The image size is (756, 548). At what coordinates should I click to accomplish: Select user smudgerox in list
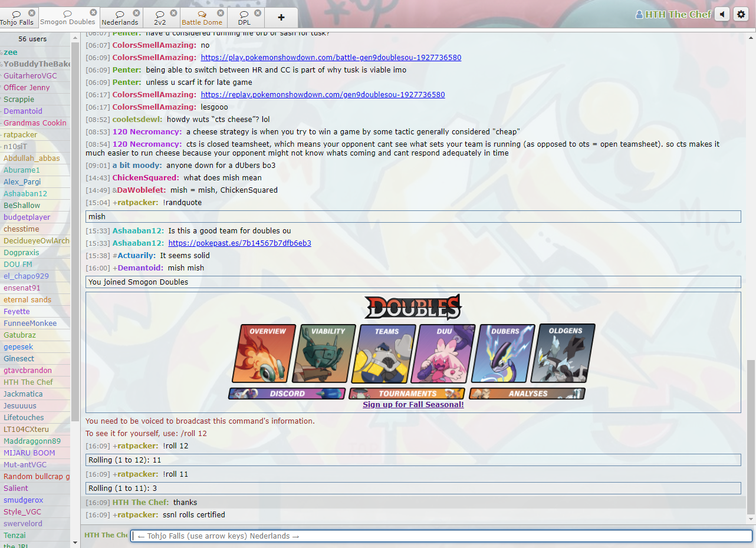[x=35, y=500]
